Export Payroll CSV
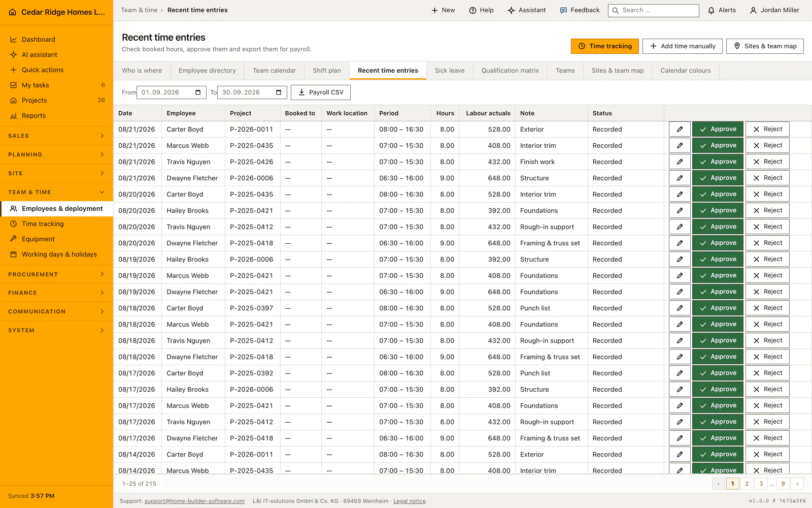 pos(321,92)
